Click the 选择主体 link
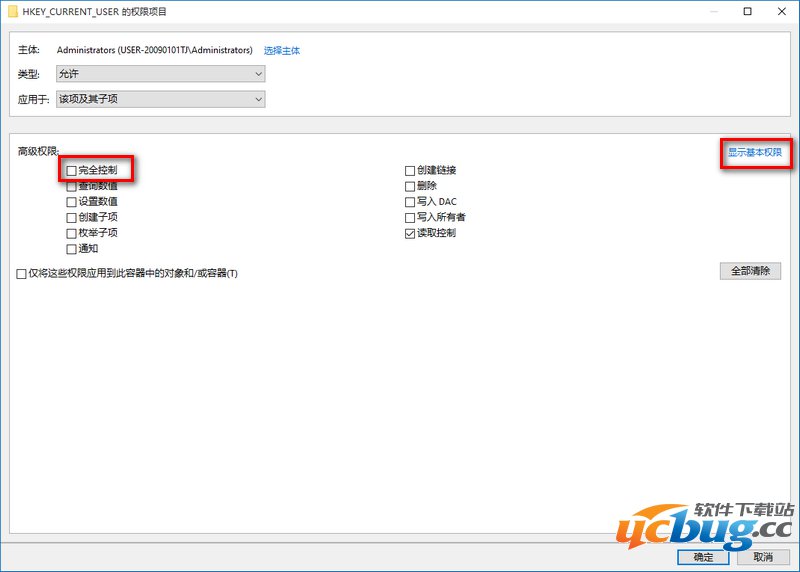800x572 pixels. pyautogui.click(x=282, y=51)
